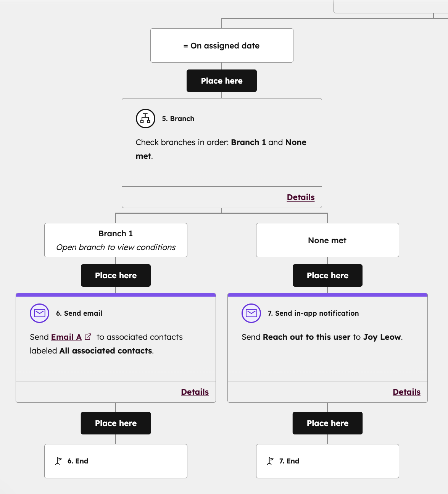Click Place here below On assigned date

pos(221,81)
